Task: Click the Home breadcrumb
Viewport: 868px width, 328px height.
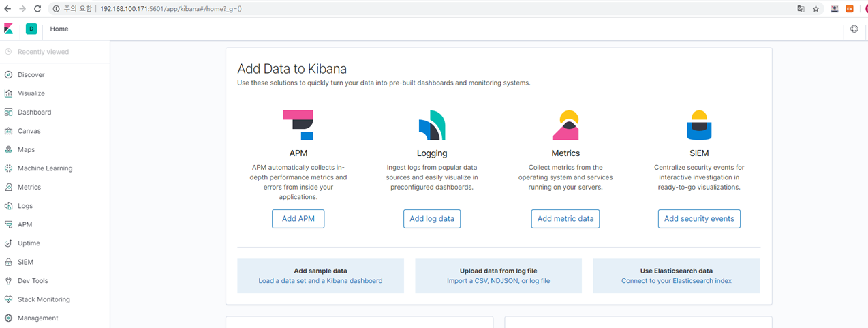Action: click(59, 29)
